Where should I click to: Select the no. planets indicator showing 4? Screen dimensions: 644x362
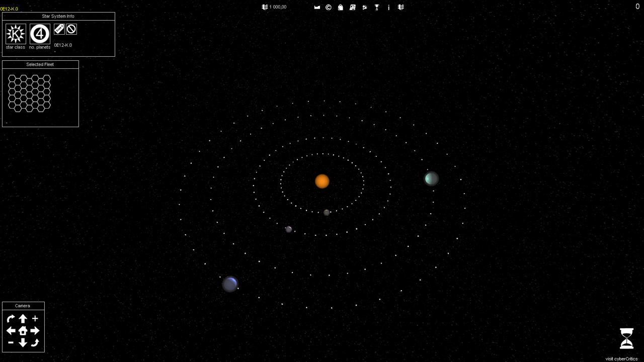[x=40, y=34]
